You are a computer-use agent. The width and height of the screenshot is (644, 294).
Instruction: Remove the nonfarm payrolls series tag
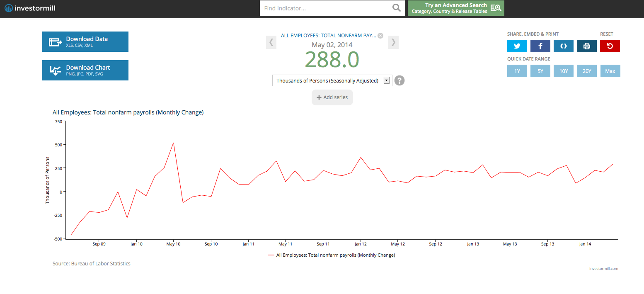coord(380,36)
